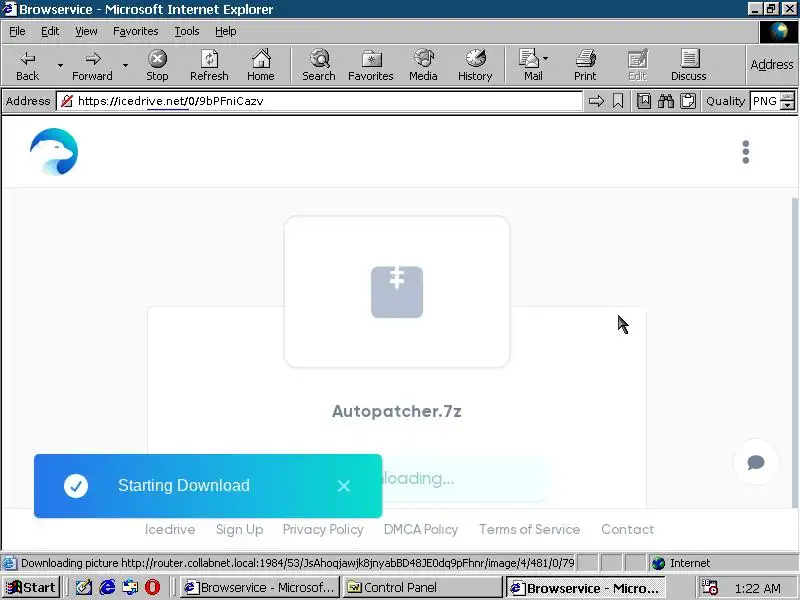800x600 pixels.
Task: Click the Back toolbar button
Action: click(28, 65)
